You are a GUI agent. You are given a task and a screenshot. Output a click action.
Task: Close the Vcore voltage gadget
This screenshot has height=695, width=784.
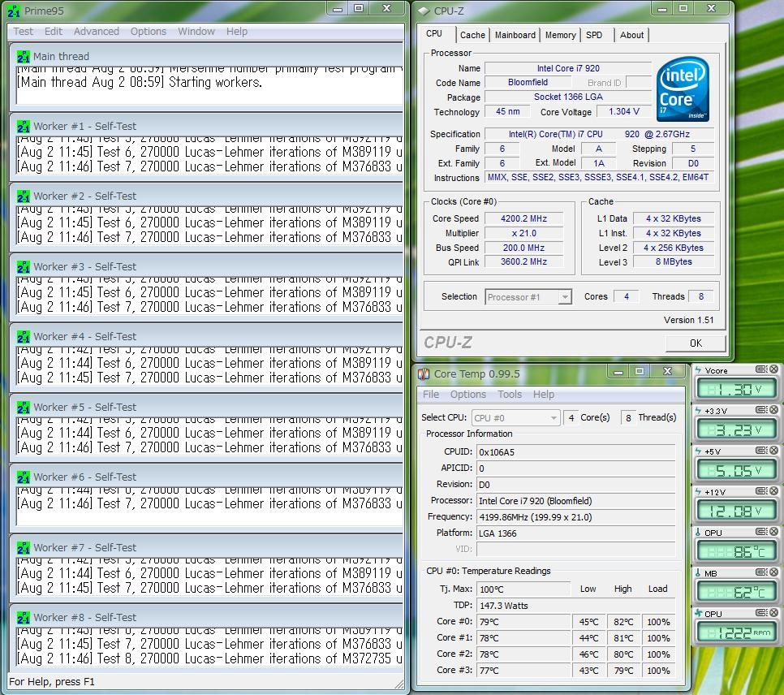[x=773, y=369]
